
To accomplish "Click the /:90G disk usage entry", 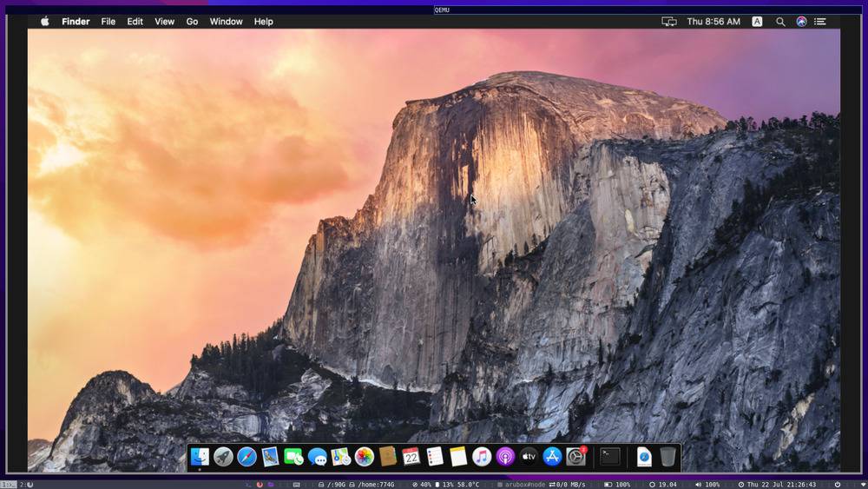I will pyautogui.click(x=332, y=485).
